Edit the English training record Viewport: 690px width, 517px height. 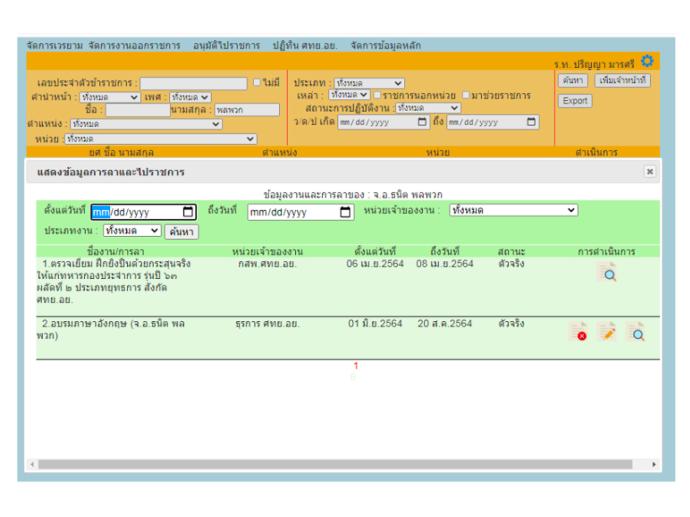tap(607, 332)
